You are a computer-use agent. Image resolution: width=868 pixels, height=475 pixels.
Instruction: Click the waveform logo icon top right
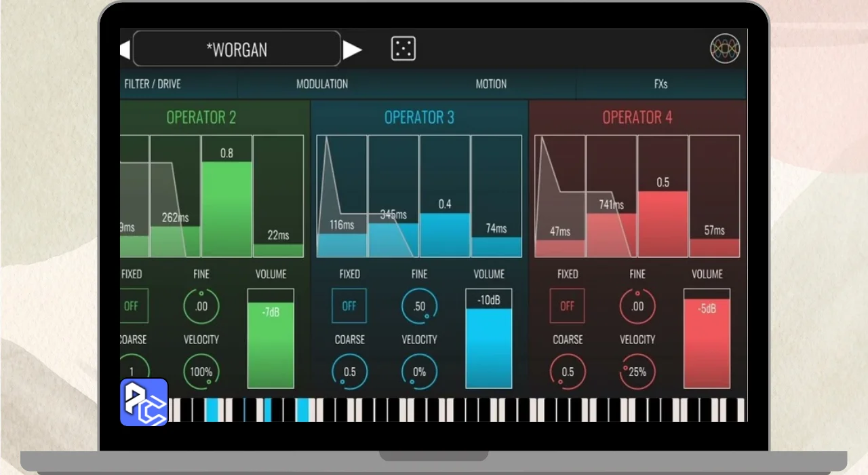724,49
